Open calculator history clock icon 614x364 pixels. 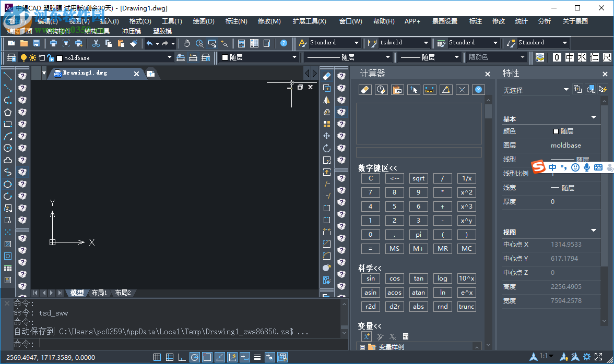(381, 90)
